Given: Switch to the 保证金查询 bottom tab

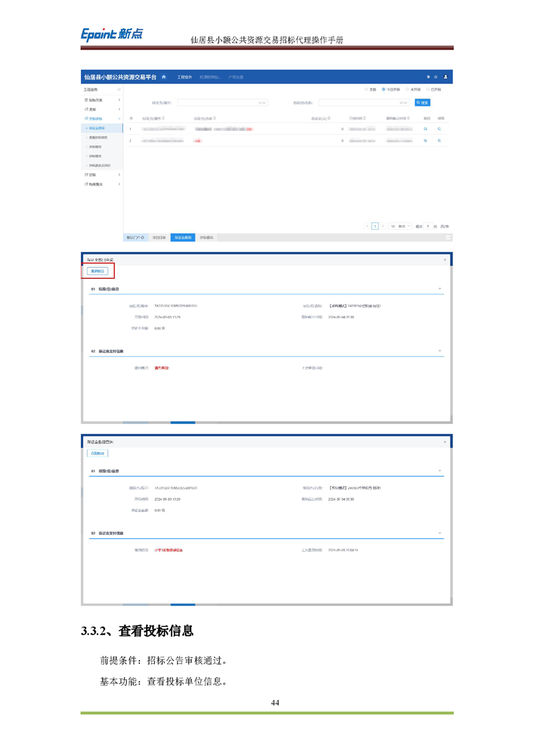Looking at the screenshot, I should click(182, 238).
